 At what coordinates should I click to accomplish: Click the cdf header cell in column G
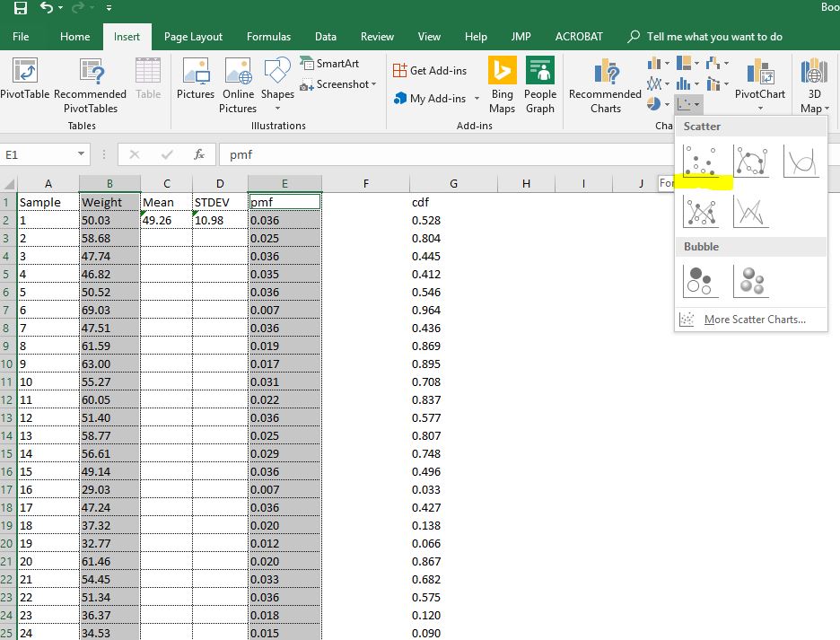[453, 202]
